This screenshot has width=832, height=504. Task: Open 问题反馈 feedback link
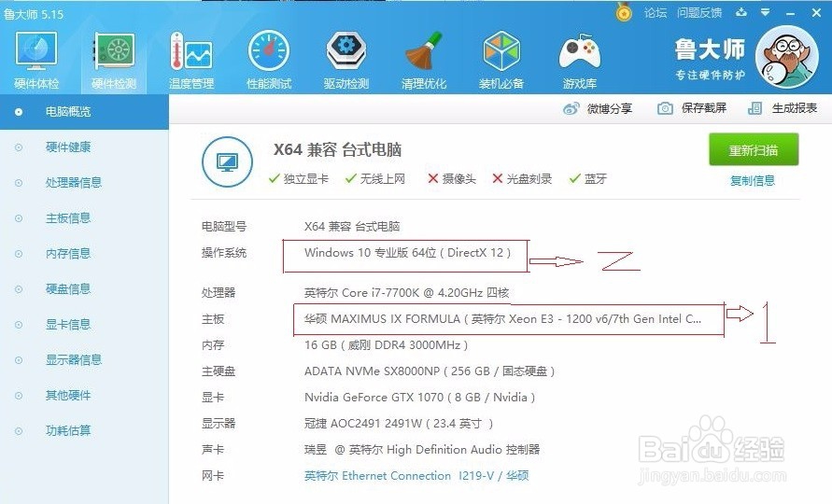coord(699,13)
